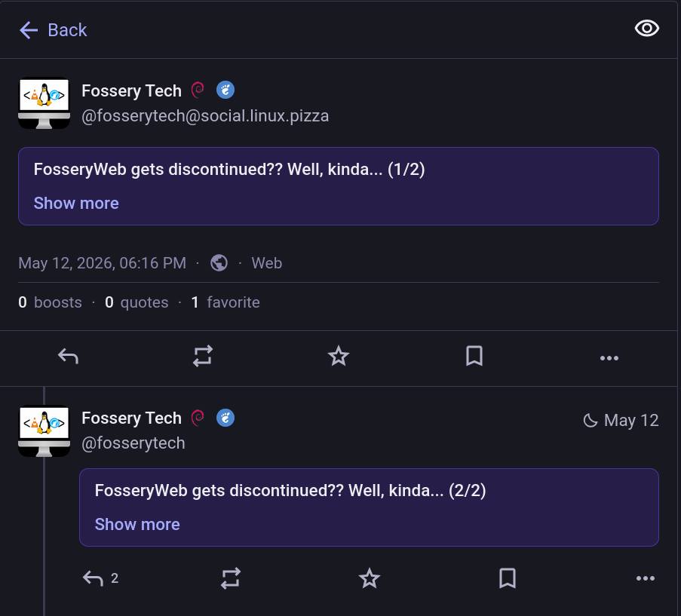Click the May 12 date on reply post

[631, 420]
